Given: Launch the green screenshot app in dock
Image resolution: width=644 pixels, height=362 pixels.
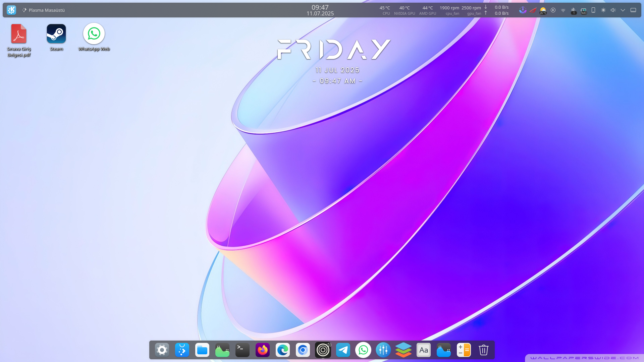Looking at the screenshot, I should [222, 350].
